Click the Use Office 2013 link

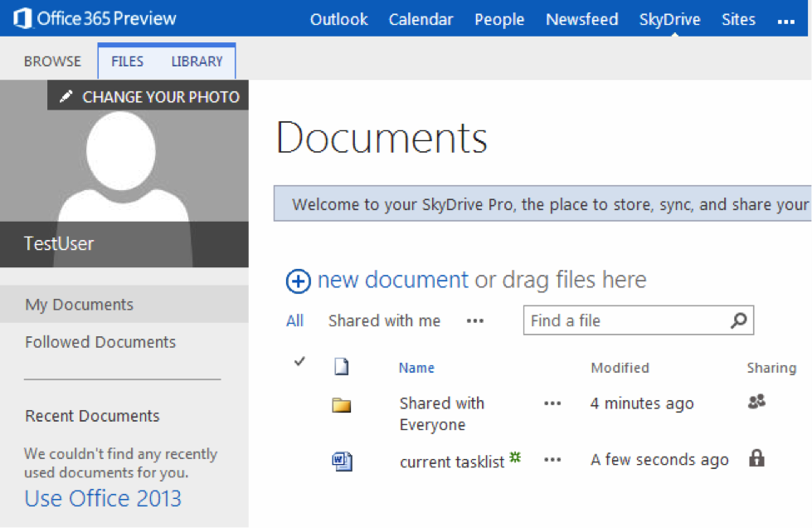103,498
